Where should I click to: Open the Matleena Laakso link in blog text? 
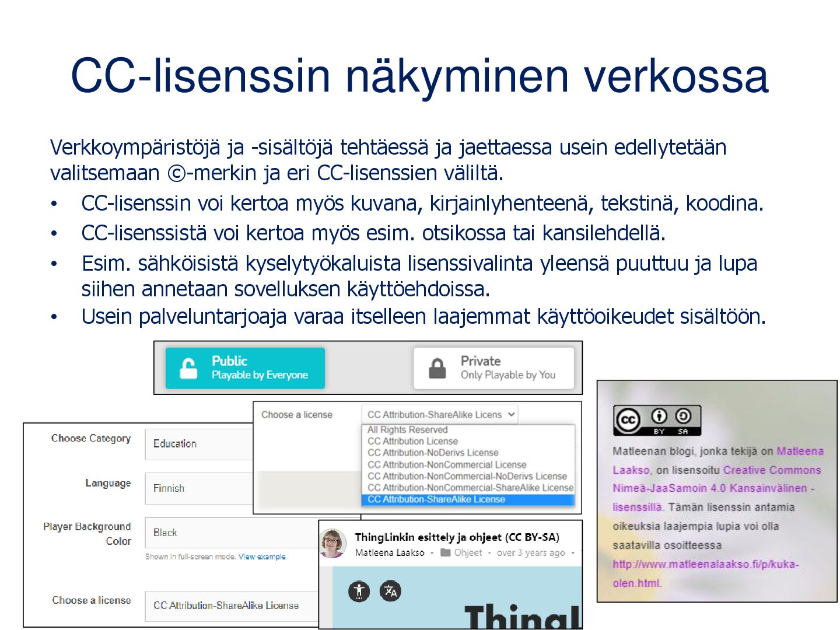tap(718, 460)
